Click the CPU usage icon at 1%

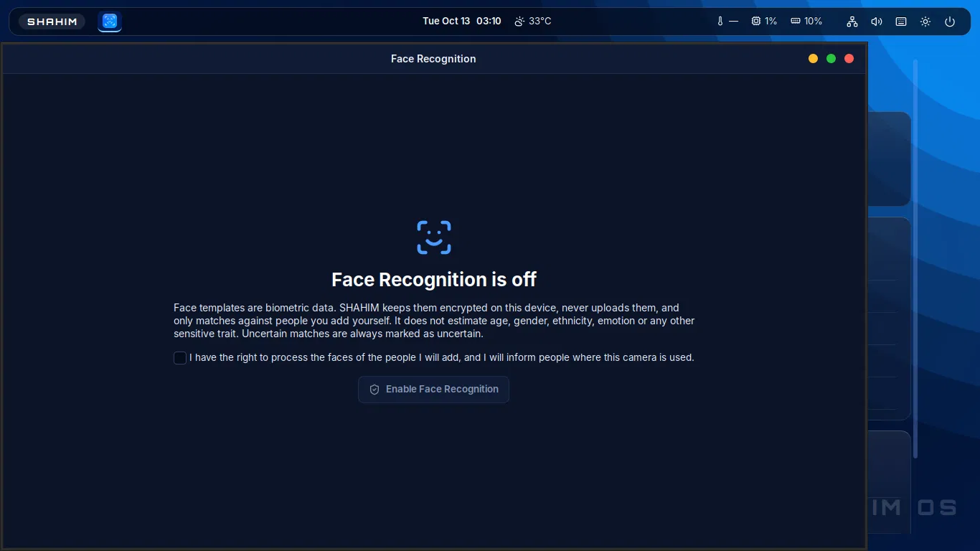coord(755,22)
